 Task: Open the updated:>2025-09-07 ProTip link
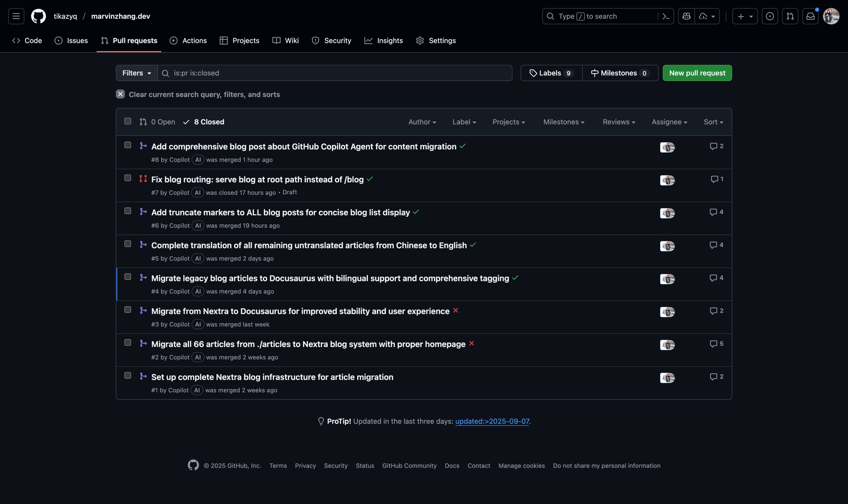(x=492, y=421)
